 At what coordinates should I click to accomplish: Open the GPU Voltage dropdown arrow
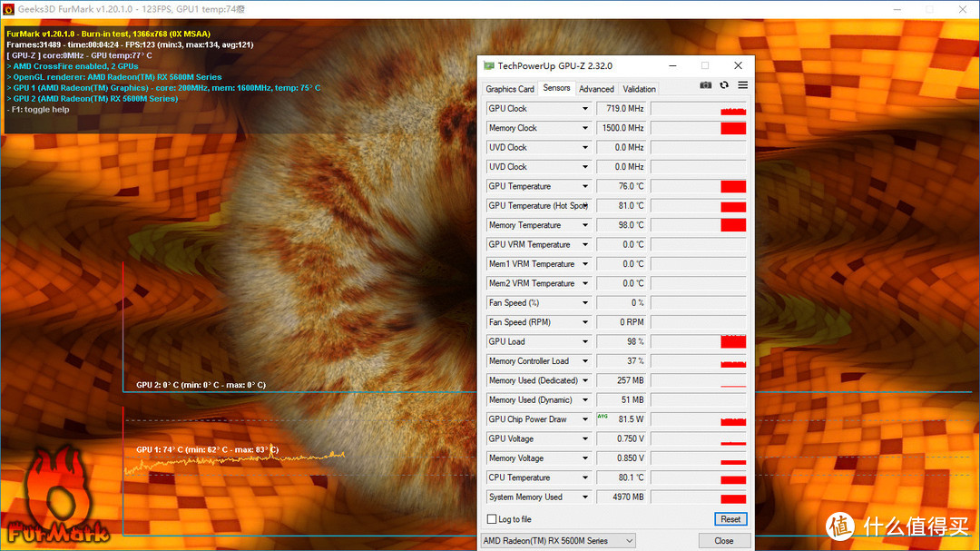point(585,438)
